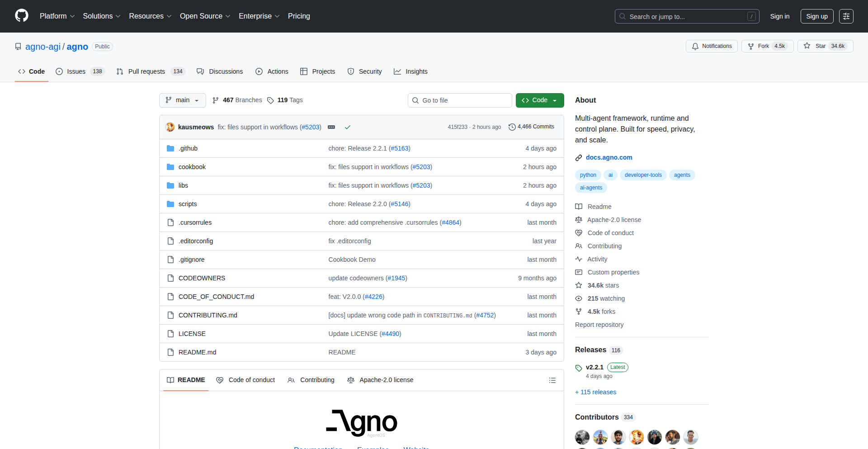This screenshot has height=449, width=868.
Task: Open the README outline list icon
Action: coord(552,380)
